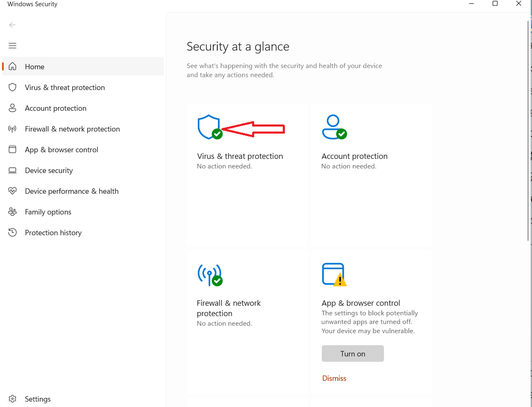Click the Home icon in sidebar
The image size is (532, 407).
pyautogui.click(x=12, y=66)
